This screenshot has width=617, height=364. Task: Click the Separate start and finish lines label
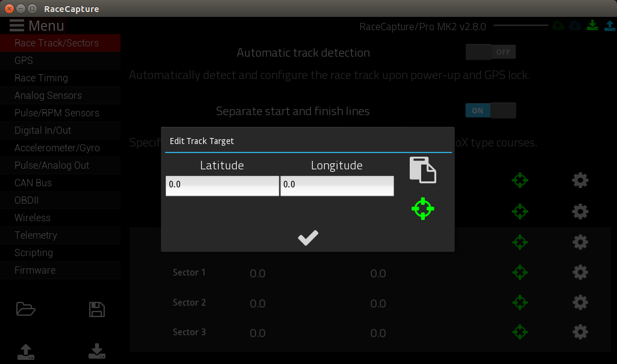pos(293,111)
